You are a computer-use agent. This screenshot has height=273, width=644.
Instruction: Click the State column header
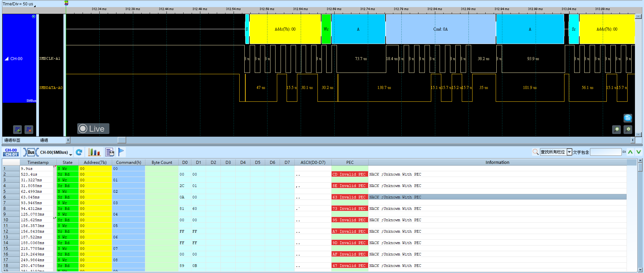(67, 163)
